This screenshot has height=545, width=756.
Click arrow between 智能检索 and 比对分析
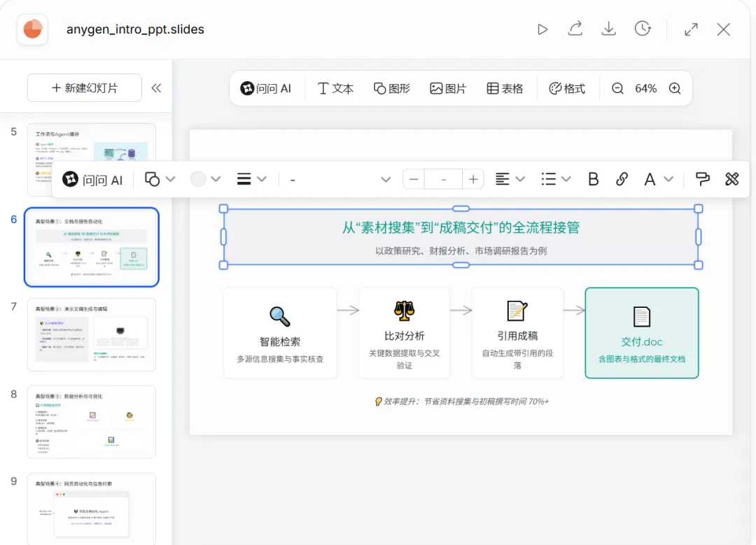348,311
